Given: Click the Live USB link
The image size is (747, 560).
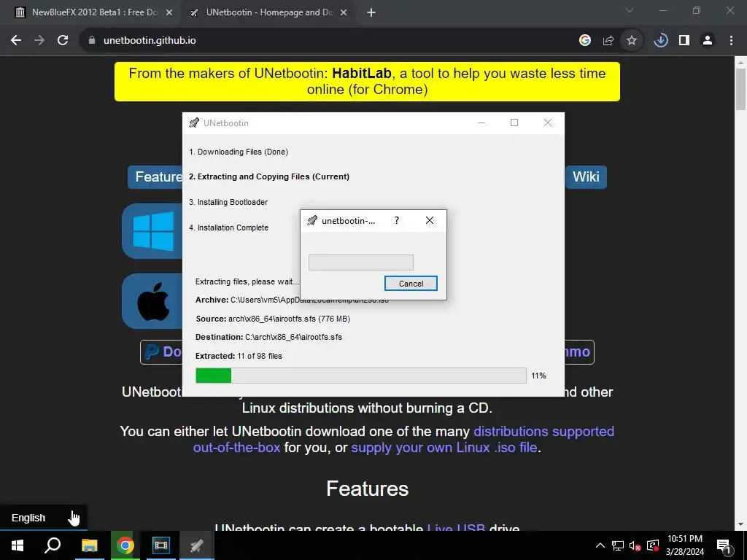Looking at the screenshot, I should (456, 528).
